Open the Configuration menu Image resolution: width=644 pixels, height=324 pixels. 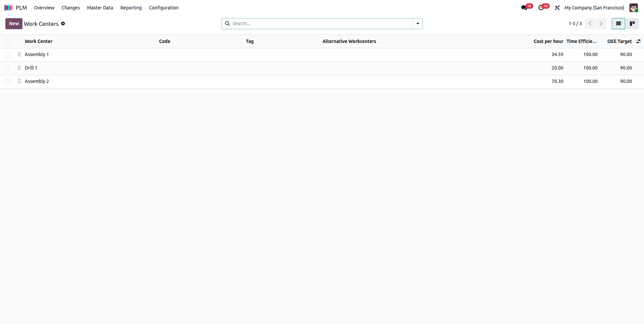point(164,8)
